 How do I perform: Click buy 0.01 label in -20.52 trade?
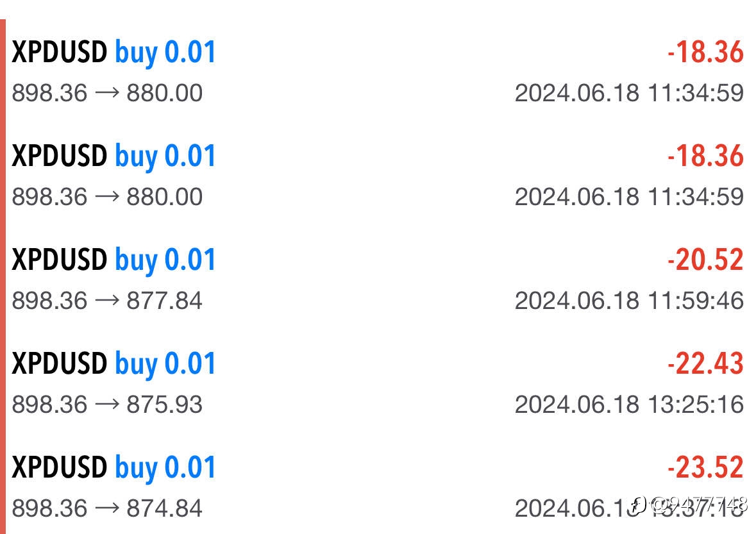(x=165, y=262)
